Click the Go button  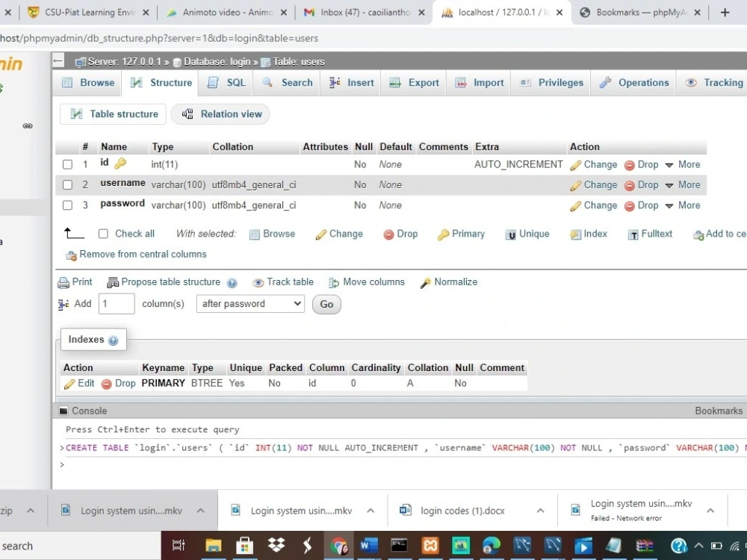pyautogui.click(x=326, y=305)
